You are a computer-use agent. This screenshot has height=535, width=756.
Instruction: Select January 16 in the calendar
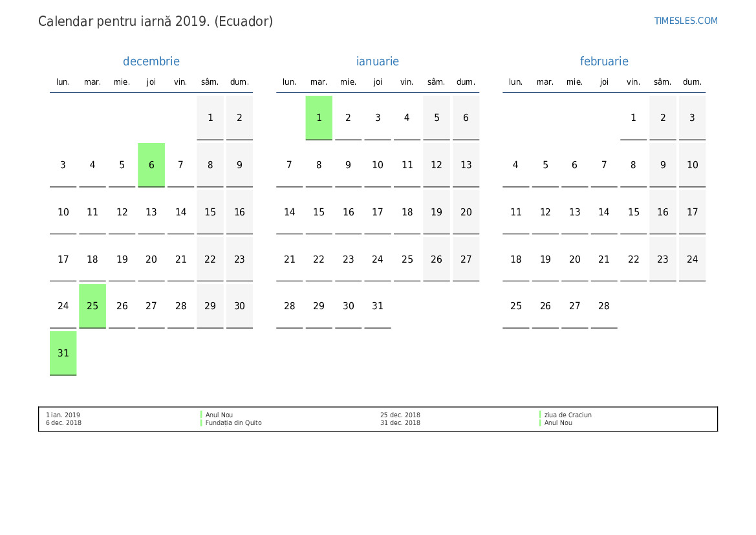(x=349, y=212)
